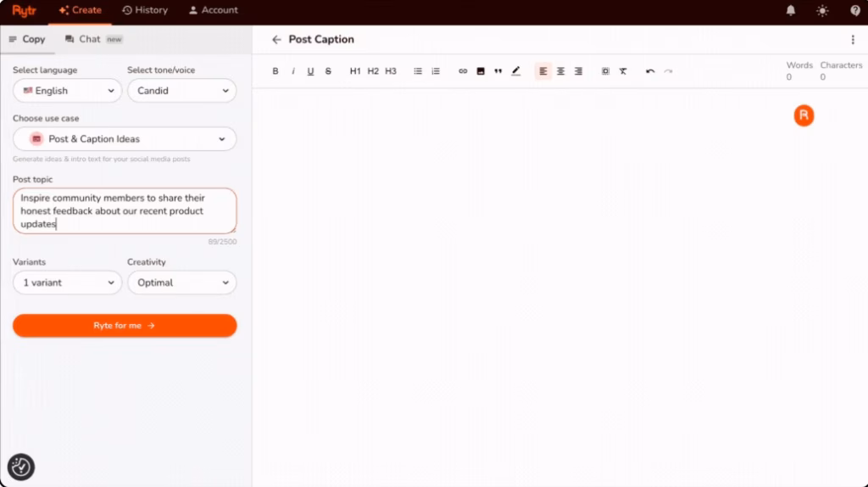The image size is (868, 487).
Task: Toggle center text alignment
Action: (x=560, y=71)
